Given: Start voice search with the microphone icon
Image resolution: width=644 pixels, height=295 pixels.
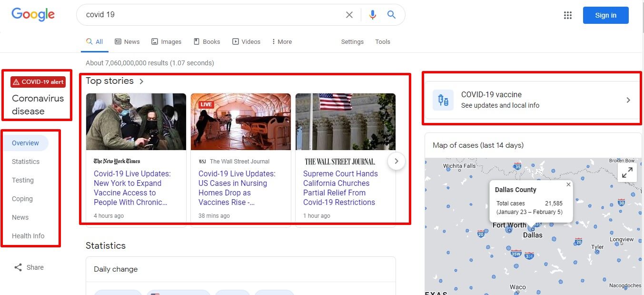Looking at the screenshot, I should (x=372, y=15).
